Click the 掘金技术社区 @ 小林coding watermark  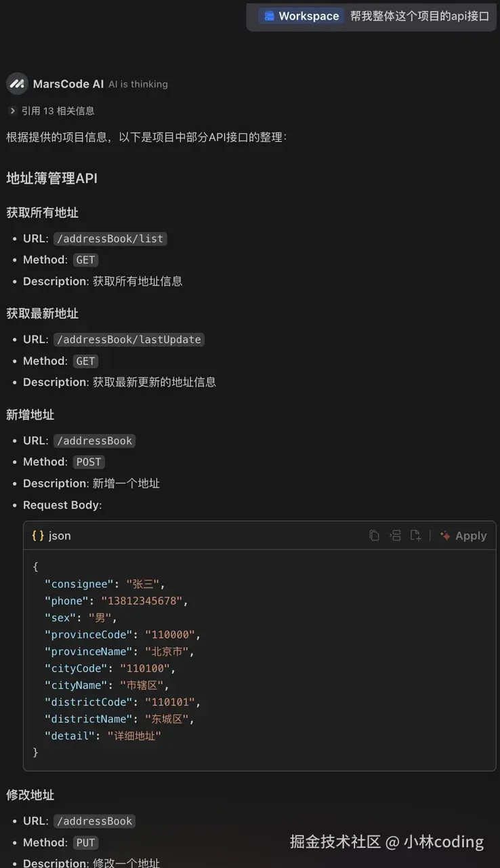point(387,842)
